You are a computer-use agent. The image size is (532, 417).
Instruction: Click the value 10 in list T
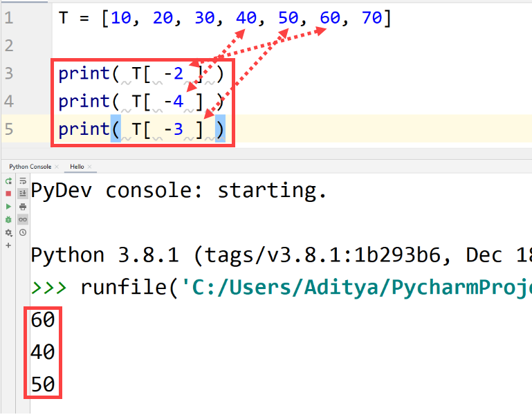pyautogui.click(x=121, y=17)
